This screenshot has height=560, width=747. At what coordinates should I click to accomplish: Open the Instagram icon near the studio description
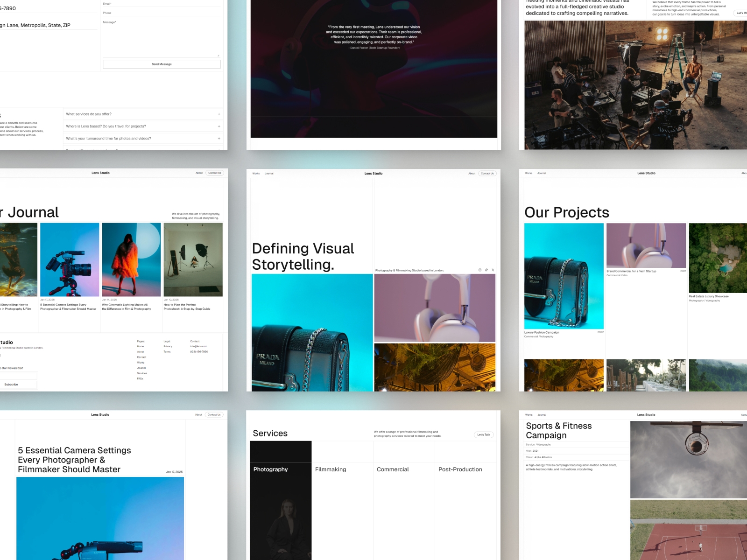click(x=480, y=270)
